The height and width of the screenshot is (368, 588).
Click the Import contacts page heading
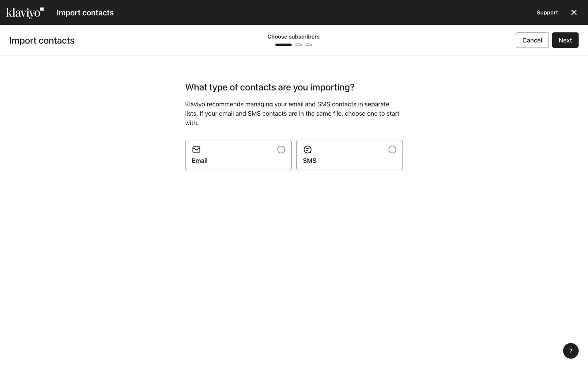click(x=42, y=40)
